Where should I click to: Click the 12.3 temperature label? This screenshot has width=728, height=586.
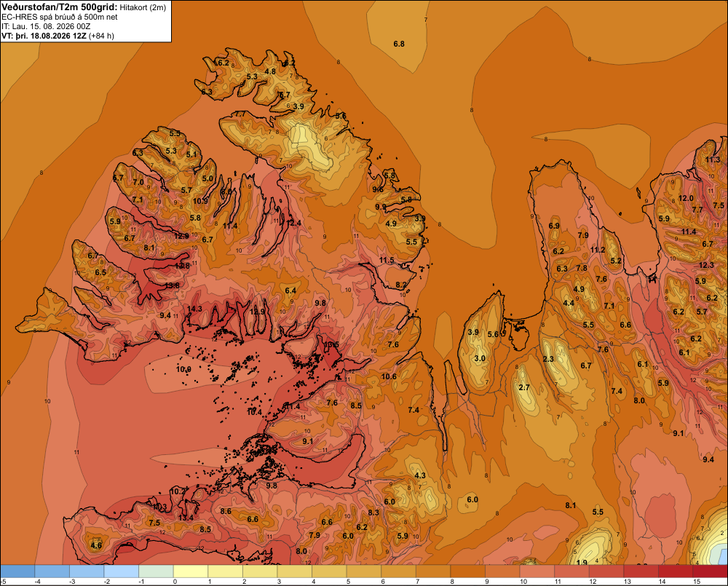(706, 265)
